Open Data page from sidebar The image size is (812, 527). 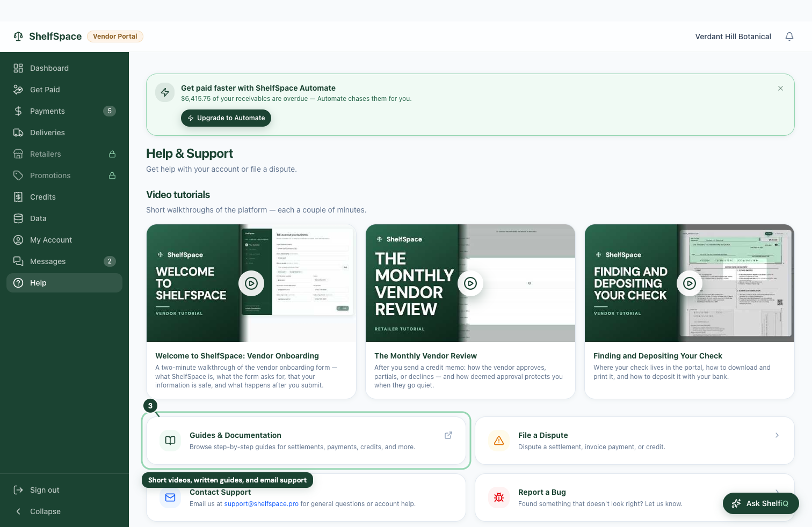64,218
